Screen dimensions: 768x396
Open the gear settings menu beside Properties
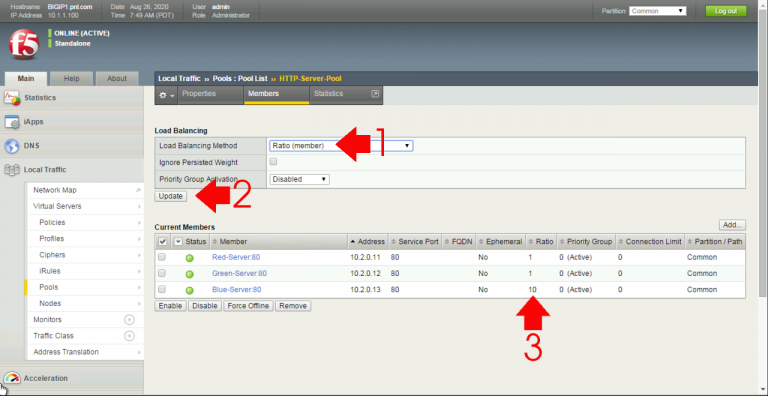pyautogui.click(x=167, y=95)
